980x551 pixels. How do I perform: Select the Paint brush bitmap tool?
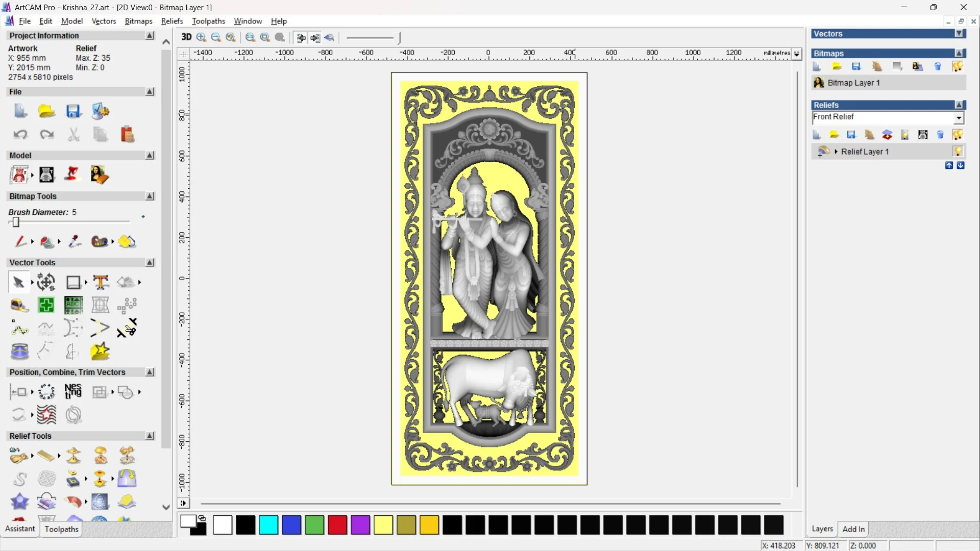pyautogui.click(x=20, y=241)
